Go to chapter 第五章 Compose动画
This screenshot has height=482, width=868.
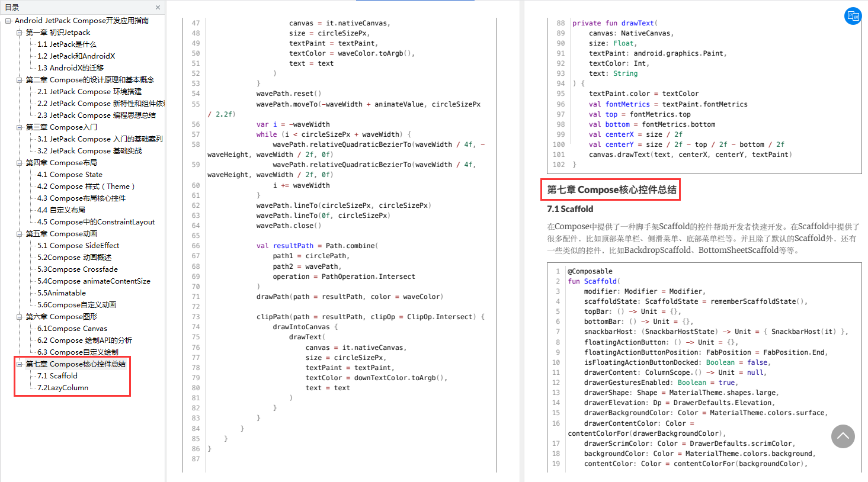62,234
